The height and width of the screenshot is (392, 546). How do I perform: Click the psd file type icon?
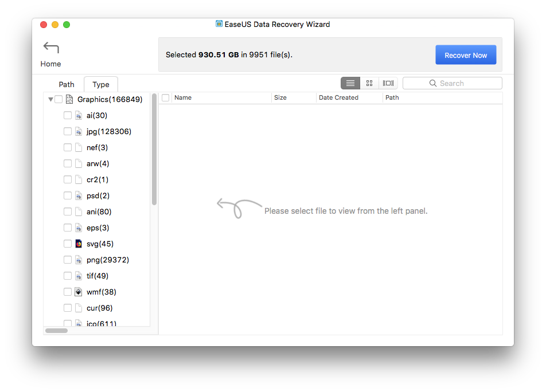pyautogui.click(x=79, y=195)
